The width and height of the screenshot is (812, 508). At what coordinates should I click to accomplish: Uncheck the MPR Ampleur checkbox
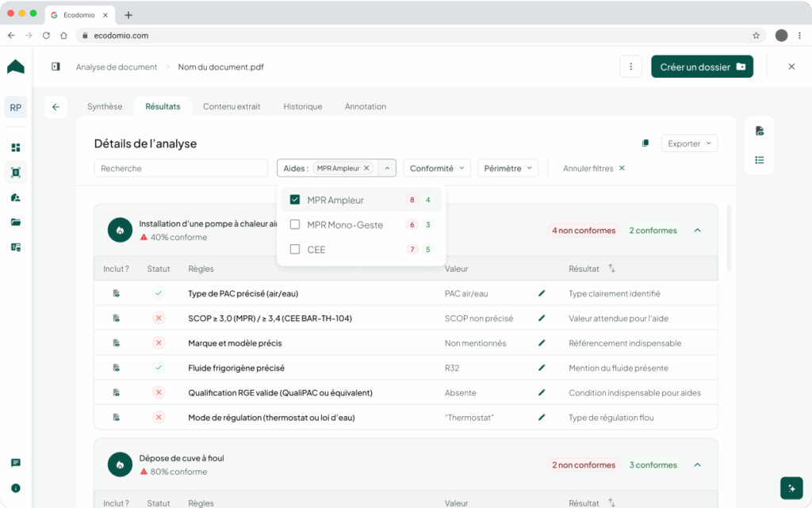[295, 200]
